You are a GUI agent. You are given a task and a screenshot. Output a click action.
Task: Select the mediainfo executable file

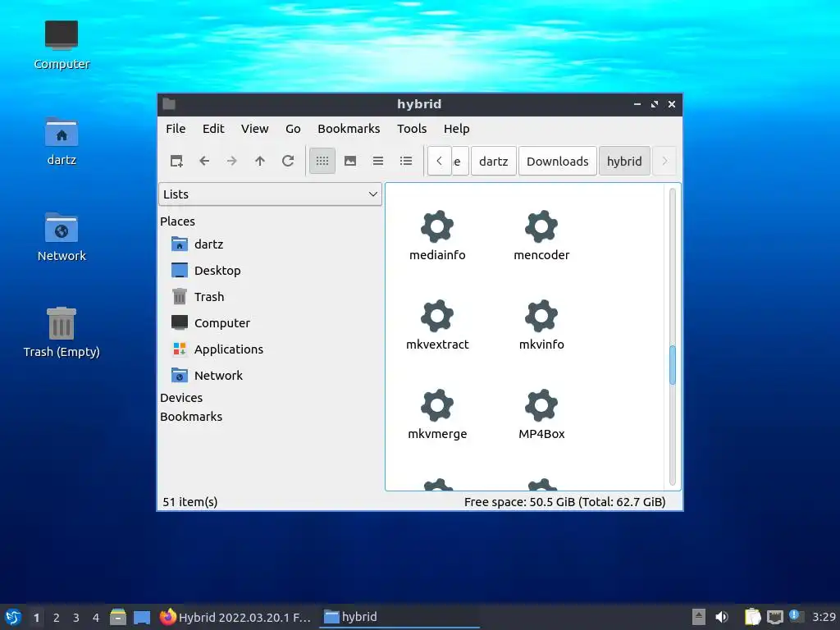(437, 235)
